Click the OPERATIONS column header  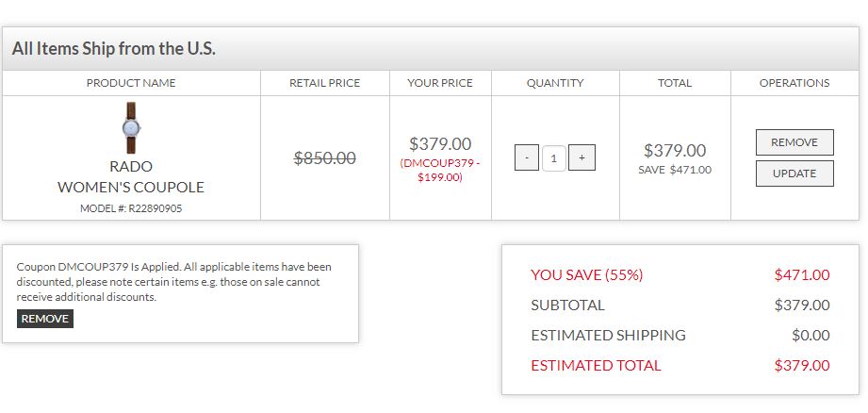click(x=794, y=83)
